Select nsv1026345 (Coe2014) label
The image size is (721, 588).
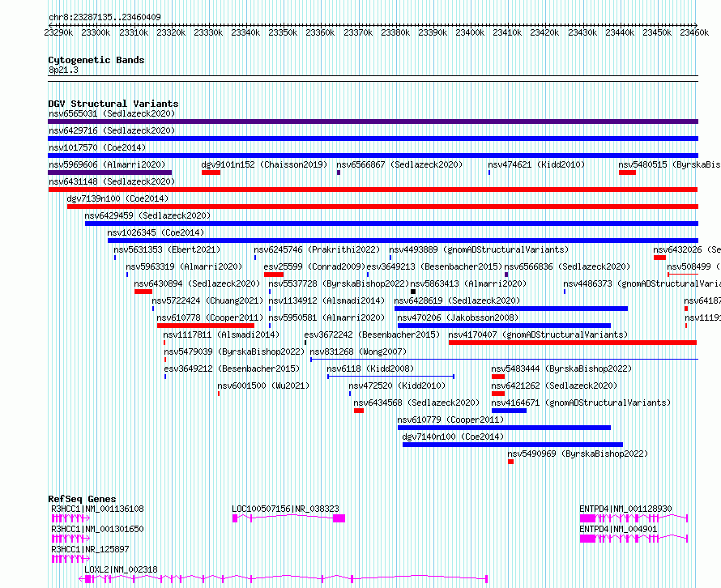tap(156, 232)
